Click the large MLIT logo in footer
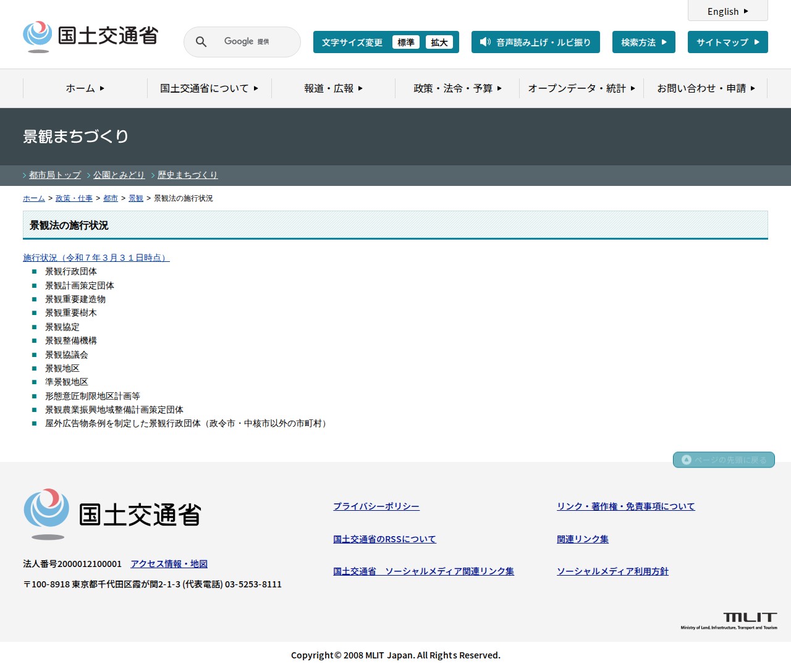Viewport: 791px width, 672px height. click(112, 514)
